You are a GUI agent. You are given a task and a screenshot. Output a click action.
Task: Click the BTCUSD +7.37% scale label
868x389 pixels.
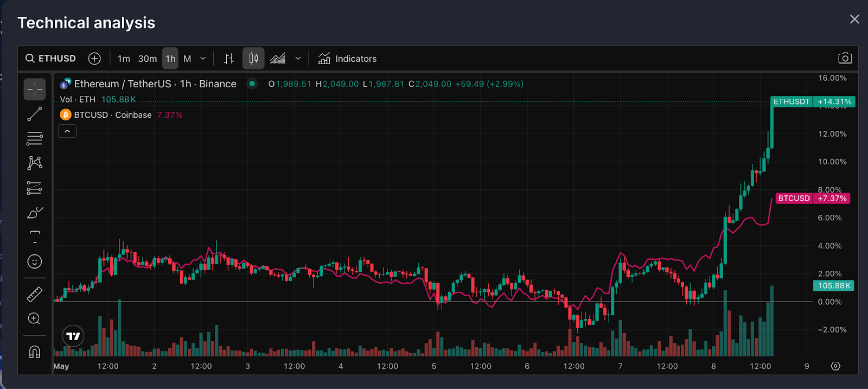[x=813, y=198]
